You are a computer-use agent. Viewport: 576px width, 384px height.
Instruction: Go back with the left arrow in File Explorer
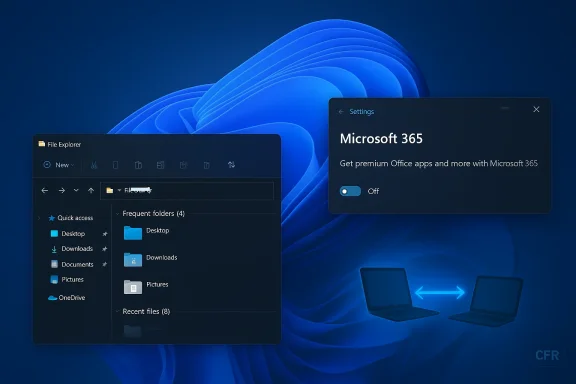click(x=45, y=190)
